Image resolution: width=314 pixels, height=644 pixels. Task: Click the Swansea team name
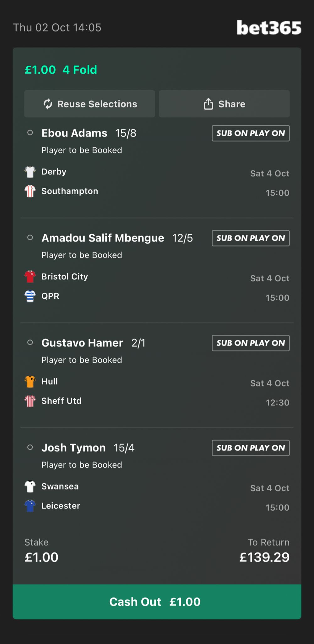click(x=60, y=486)
